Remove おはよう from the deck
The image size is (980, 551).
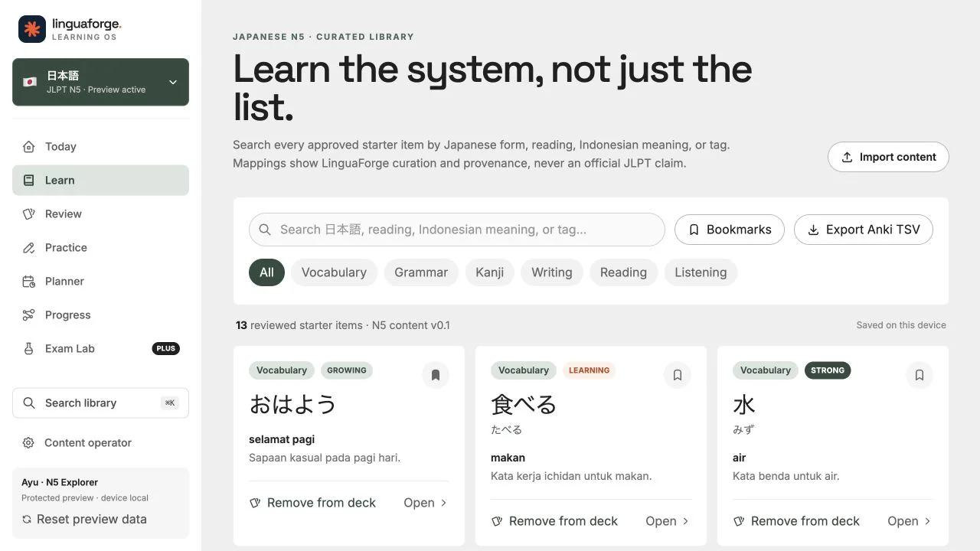313,503
